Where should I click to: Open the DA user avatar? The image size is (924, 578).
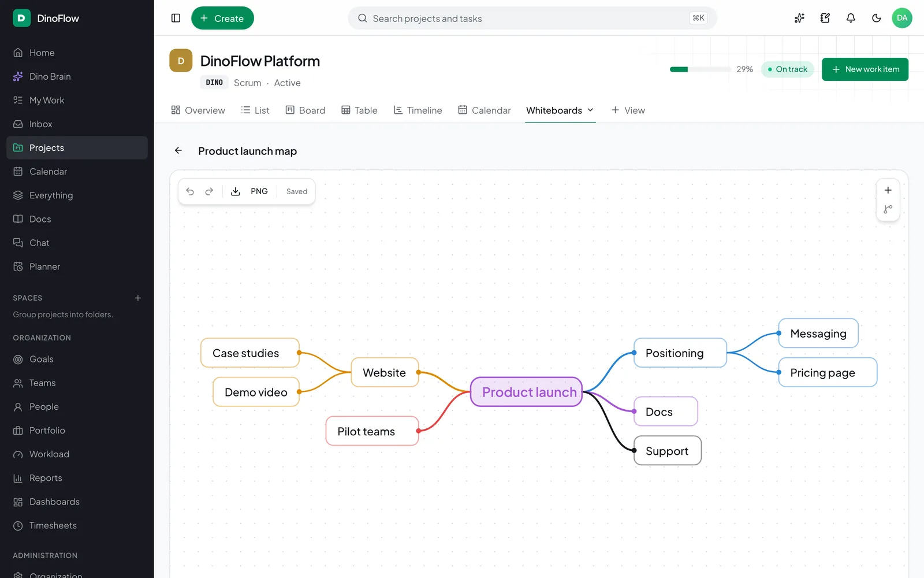(x=902, y=18)
